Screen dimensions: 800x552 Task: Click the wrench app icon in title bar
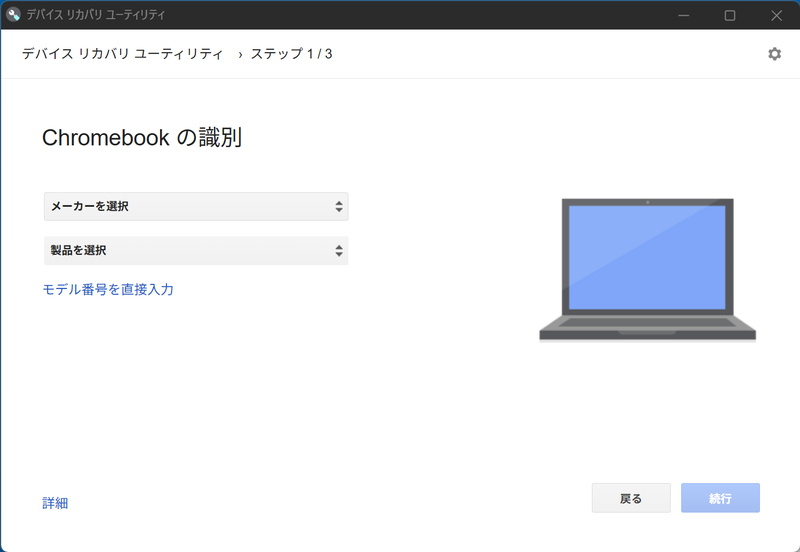pyautogui.click(x=13, y=14)
